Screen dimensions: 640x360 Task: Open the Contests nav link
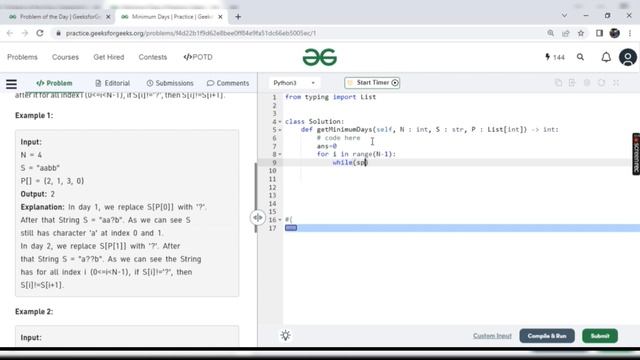pyautogui.click(x=153, y=57)
